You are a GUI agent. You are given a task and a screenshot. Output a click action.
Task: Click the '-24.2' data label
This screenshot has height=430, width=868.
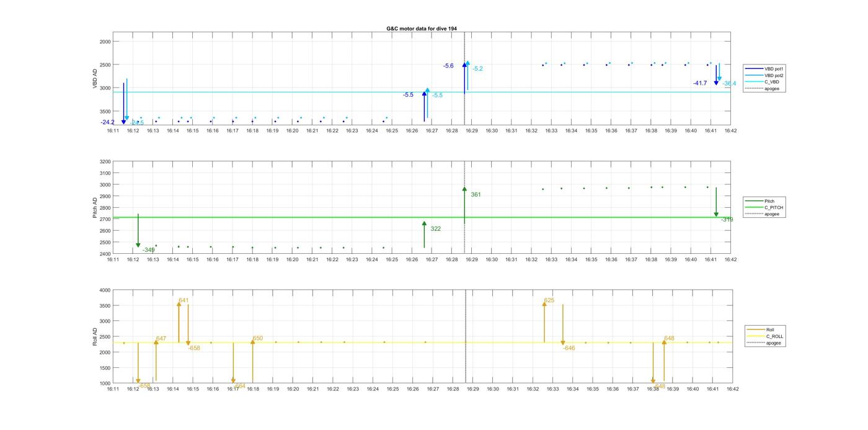point(107,122)
